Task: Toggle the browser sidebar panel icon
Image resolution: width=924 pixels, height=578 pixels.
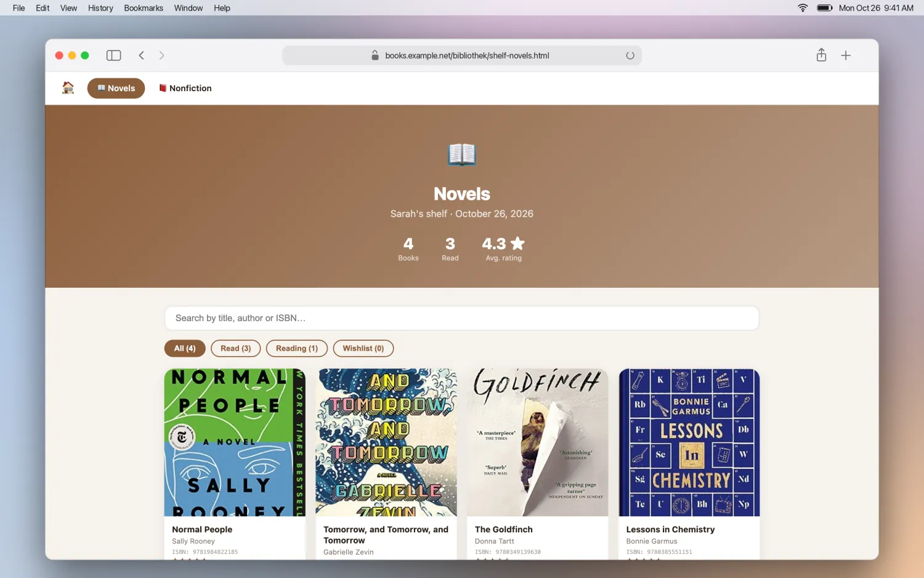Action: pyautogui.click(x=114, y=55)
